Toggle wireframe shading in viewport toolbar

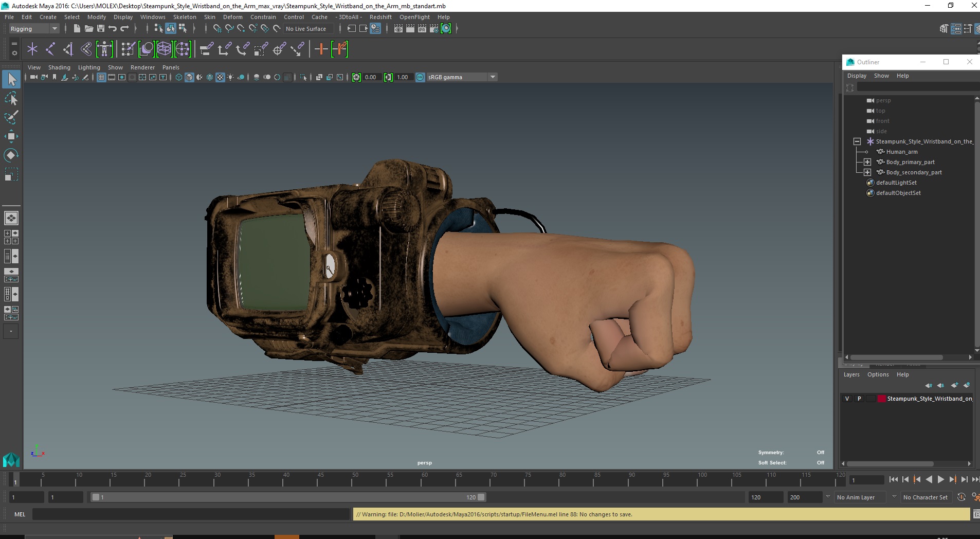(x=179, y=77)
